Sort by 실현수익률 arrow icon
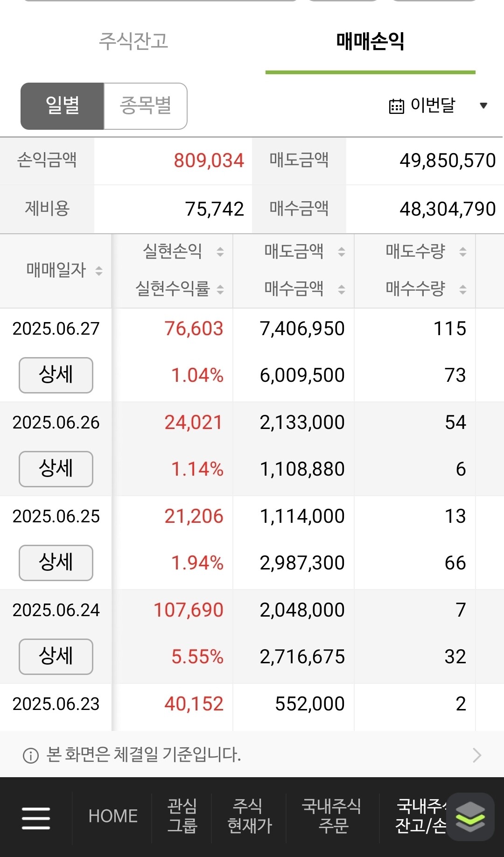The image size is (504, 857). pos(220,289)
